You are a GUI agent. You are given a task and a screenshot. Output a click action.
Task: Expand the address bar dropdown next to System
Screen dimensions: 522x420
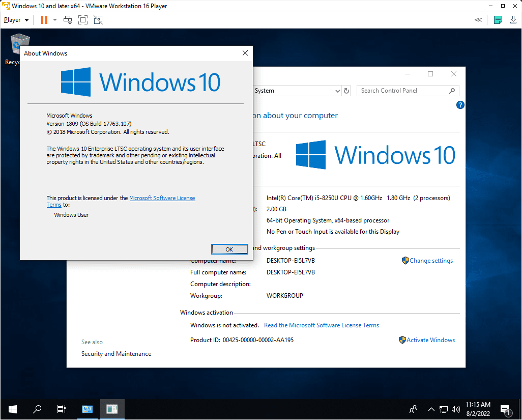pos(337,91)
